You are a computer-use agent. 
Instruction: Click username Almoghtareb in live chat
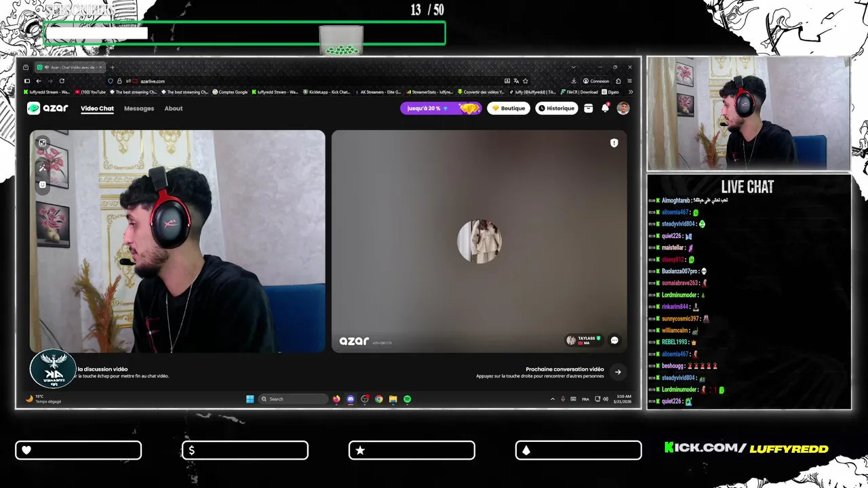676,201
